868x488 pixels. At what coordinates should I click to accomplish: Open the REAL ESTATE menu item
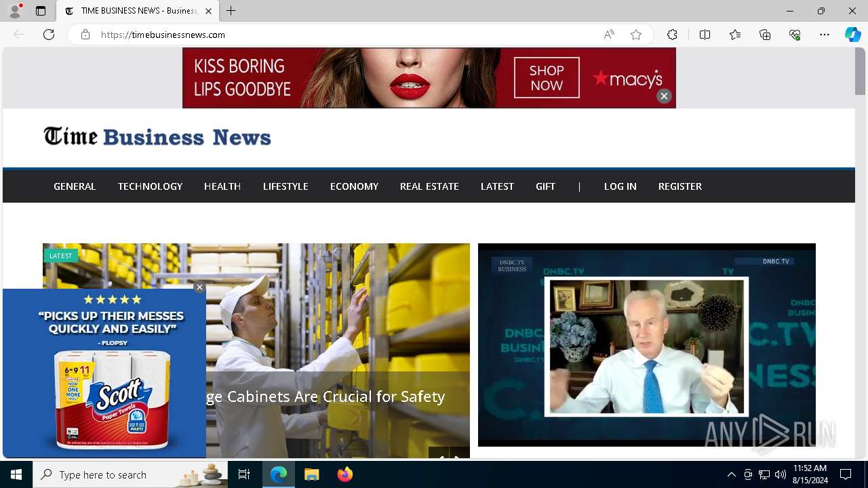pyautogui.click(x=429, y=186)
